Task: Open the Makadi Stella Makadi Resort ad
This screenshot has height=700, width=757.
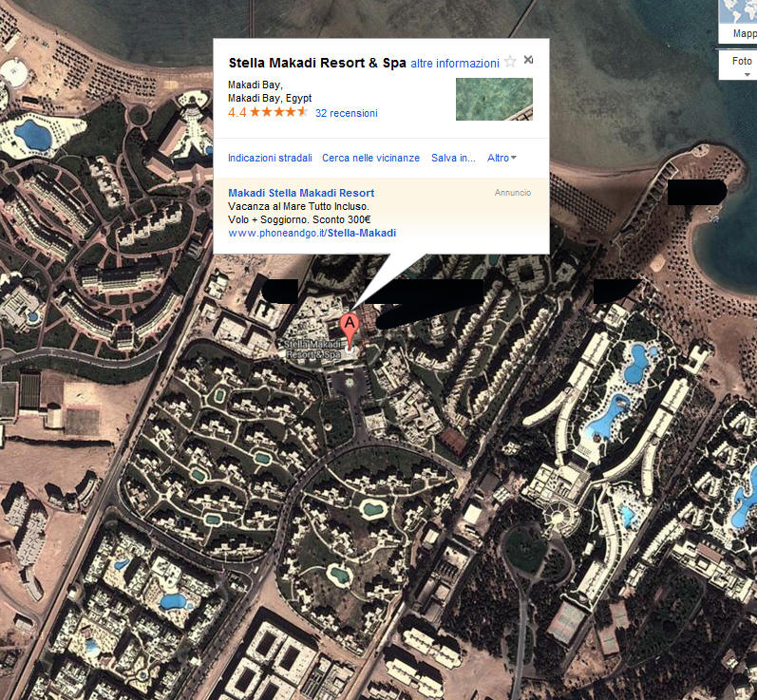Action: (x=301, y=193)
